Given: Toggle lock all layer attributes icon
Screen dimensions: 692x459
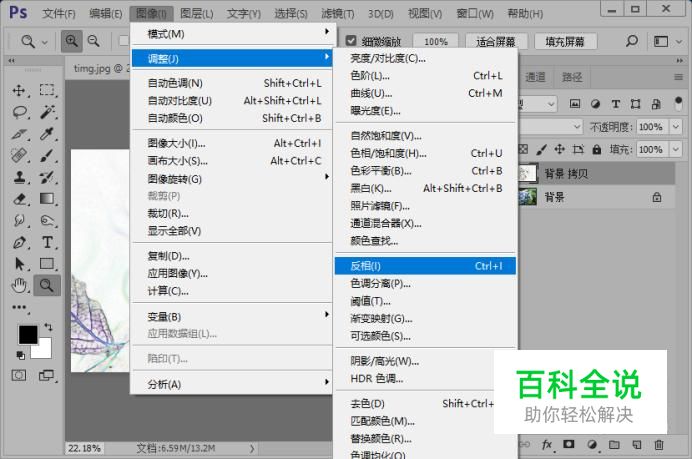Looking at the screenshot, I should coord(597,150).
